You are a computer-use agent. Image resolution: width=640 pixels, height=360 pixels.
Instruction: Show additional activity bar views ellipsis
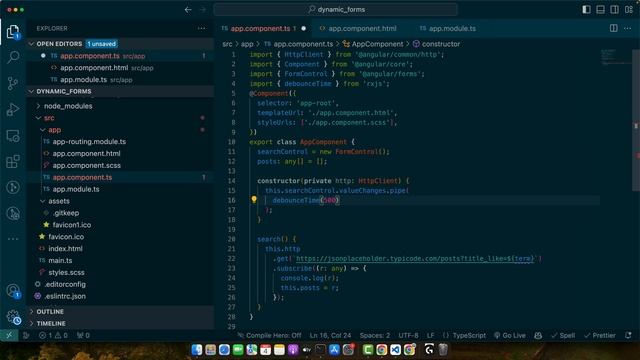point(13,239)
